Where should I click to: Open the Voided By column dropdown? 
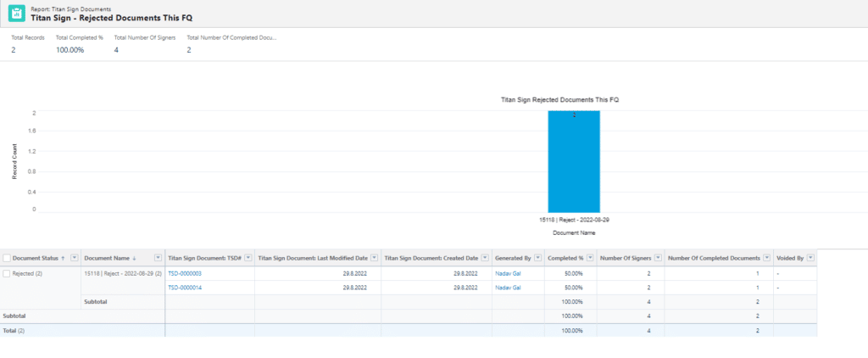point(810,257)
